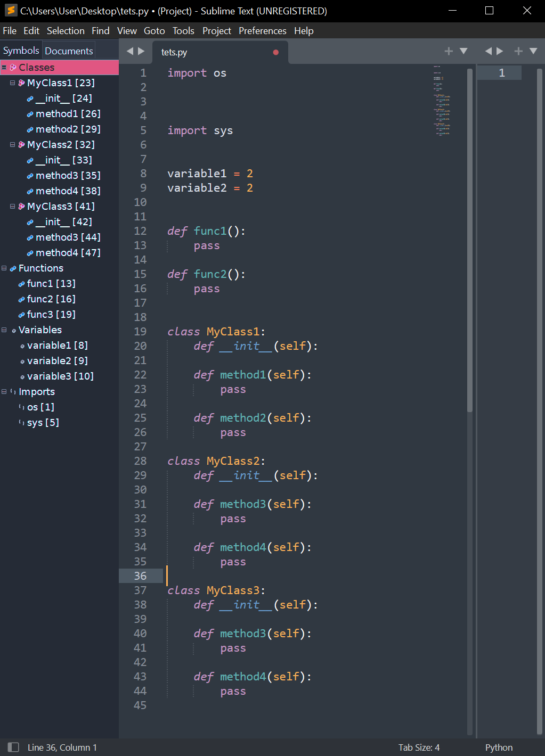Open the Goto menu

click(x=154, y=30)
